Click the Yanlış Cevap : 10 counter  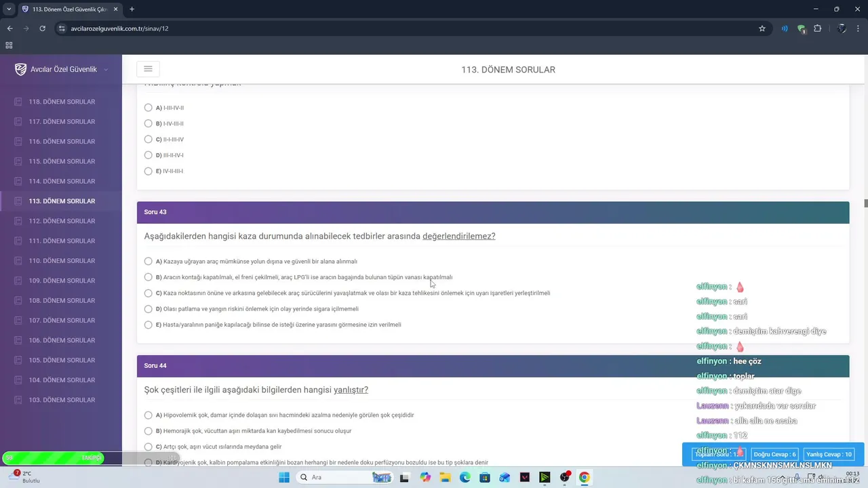(829, 454)
